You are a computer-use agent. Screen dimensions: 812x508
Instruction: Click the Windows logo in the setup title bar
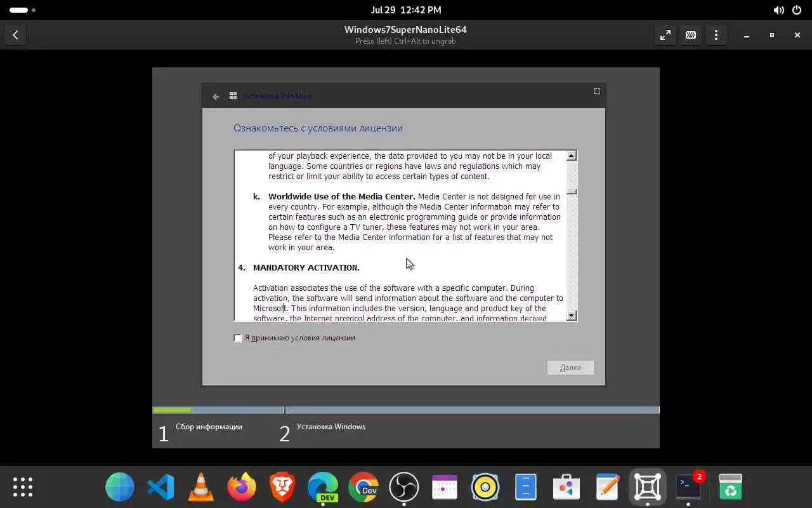tap(233, 96)
